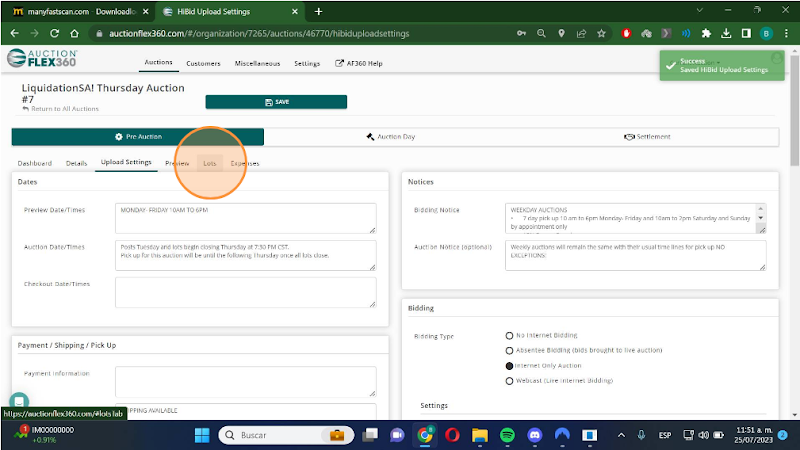The height and width of the screenshot is (450, 800).
Task: Select Absentee Bidding radio button
Action: coord(510,350)
